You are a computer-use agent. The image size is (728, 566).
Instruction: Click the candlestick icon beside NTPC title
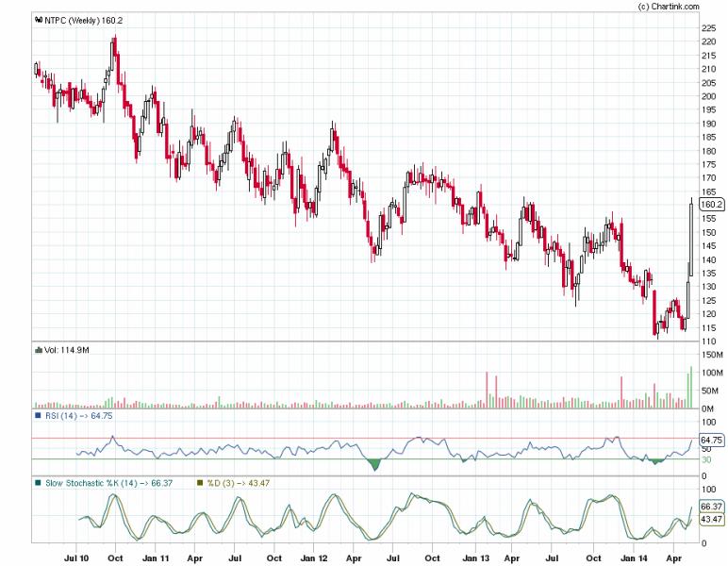point(39,20)
